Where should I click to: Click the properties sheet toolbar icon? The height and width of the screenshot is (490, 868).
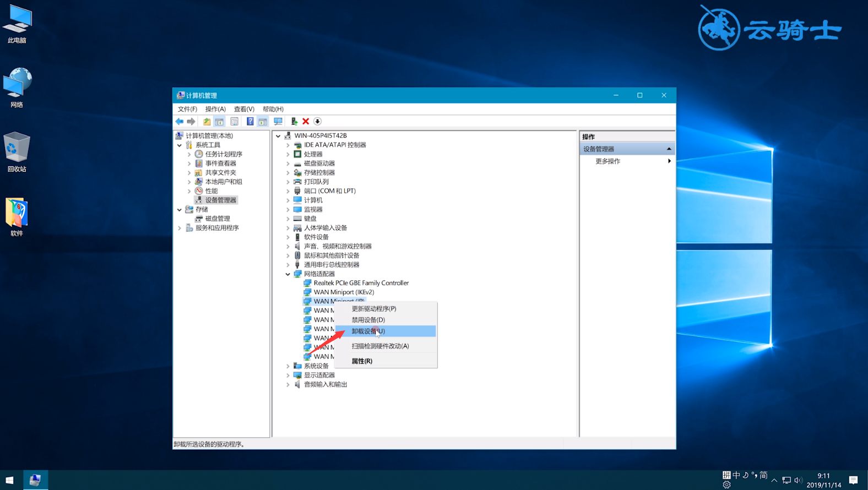[234, 122]
